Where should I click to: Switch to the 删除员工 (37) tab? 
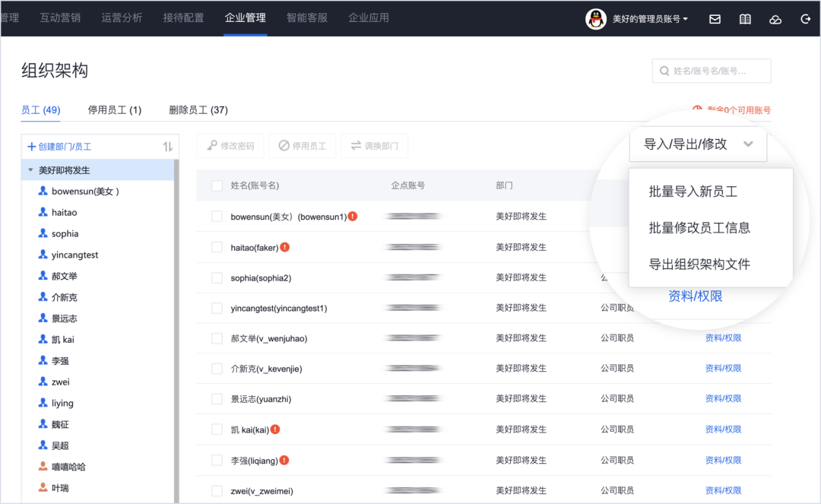point(198,110)
